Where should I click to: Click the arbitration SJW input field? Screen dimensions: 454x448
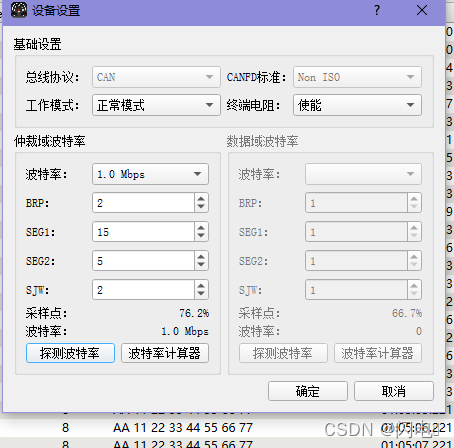[x=143, y=290]
